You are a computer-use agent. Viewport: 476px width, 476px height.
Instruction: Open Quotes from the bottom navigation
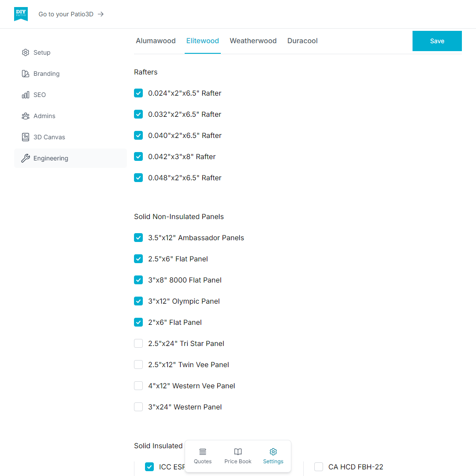[x=203, y=456]
